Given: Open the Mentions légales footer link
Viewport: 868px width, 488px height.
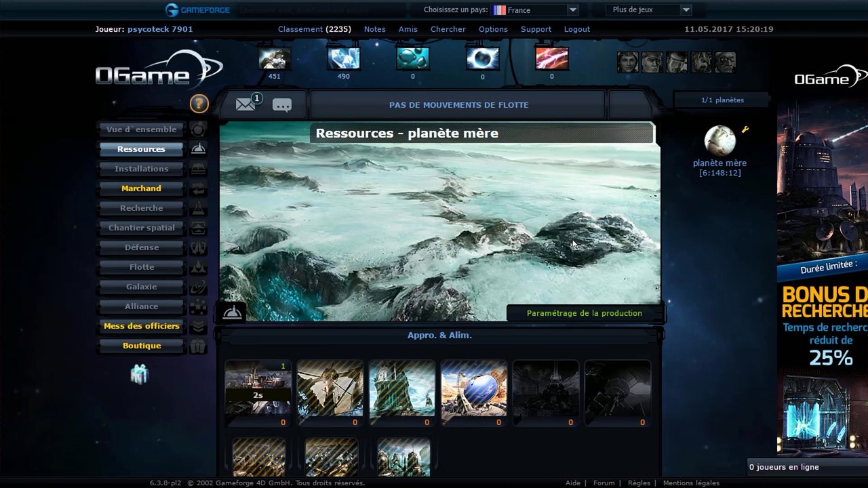Looking at the screenshot, I should coord(691,483).
